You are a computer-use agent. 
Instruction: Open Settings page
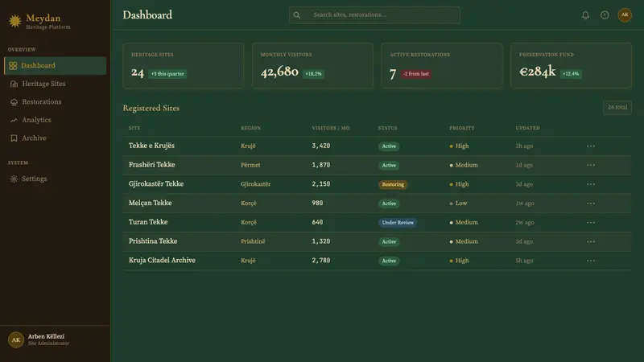coord(55,179)
